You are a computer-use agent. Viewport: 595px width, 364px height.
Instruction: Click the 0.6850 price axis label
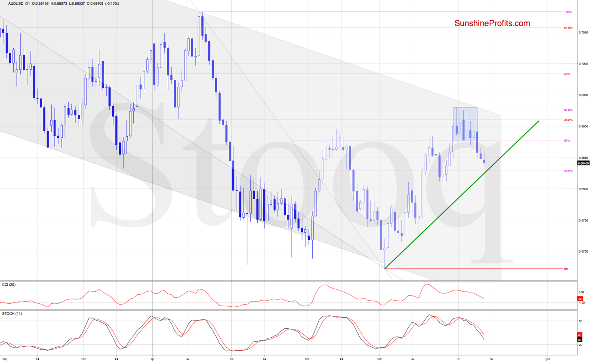(583, 158)
